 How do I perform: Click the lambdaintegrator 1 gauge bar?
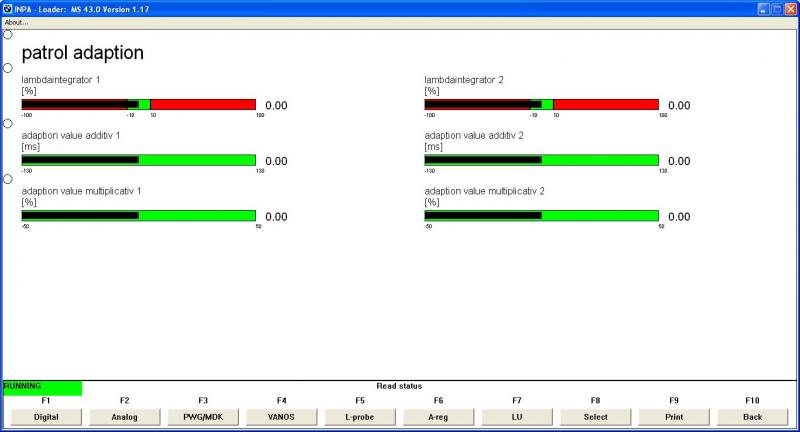(138, 104)
